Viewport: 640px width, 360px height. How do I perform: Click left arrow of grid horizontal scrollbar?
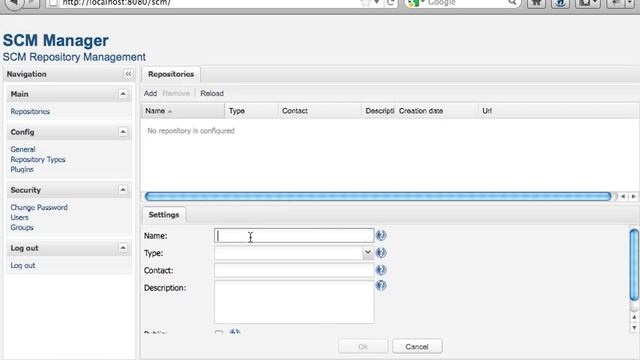pos(623,196)
